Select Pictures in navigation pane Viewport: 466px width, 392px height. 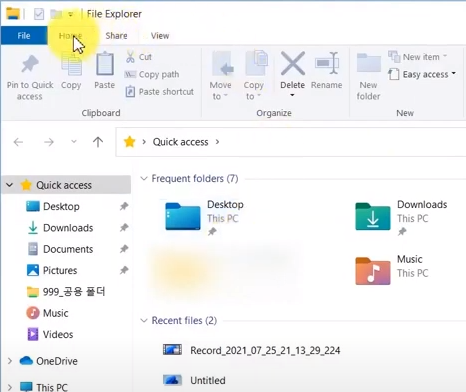tap(60, 270)
